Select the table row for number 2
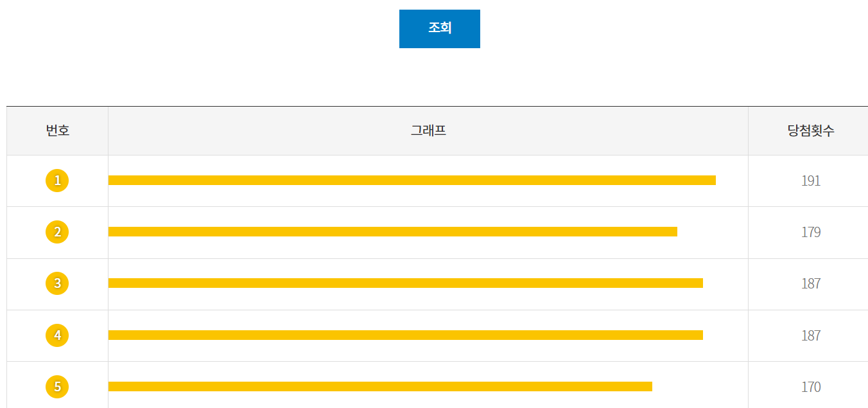This screenshot has width=868, height=408. [434, 232]
